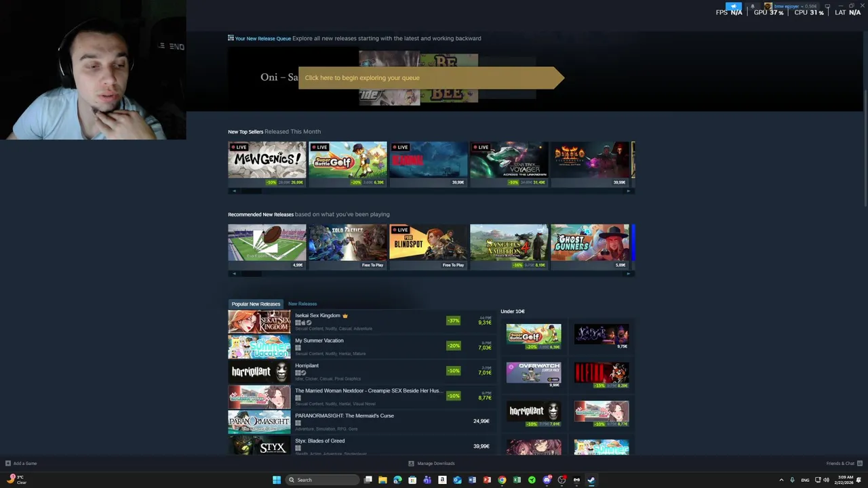The width and height of the screenshot is (868, 488).
Task: Open Microsoft Store from the taskbar
Action: (x=412, y=480)
